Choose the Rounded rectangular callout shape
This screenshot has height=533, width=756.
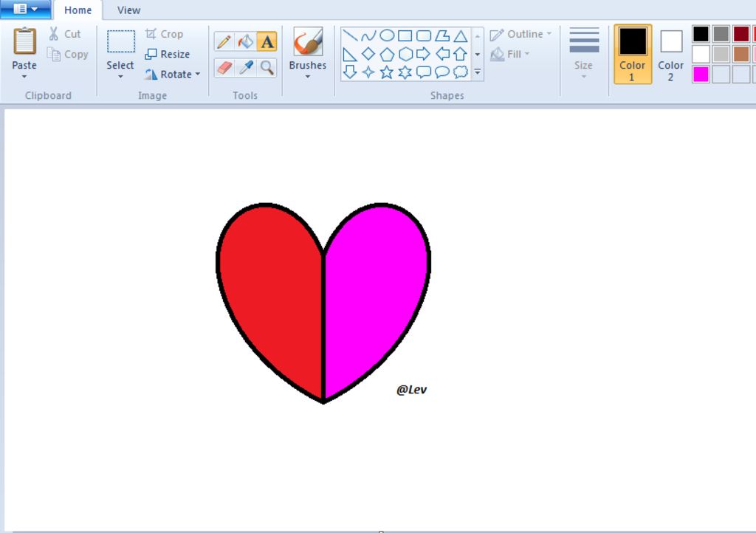tap(423, 72)
